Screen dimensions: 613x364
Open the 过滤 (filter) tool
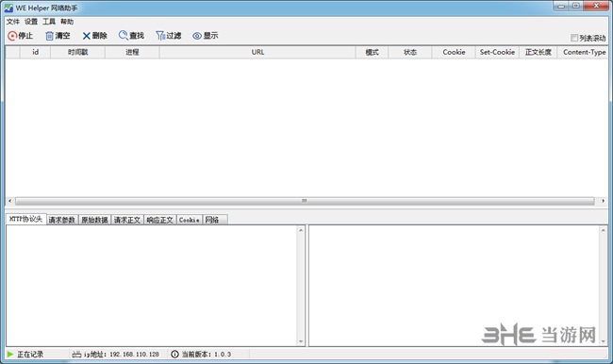click(169, 36)
